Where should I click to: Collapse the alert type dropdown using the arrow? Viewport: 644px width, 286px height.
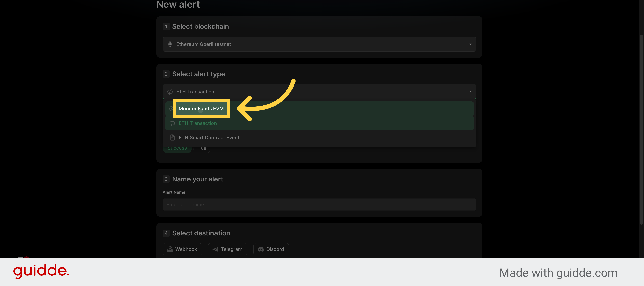pyautogui.click(x=470, y=92)
